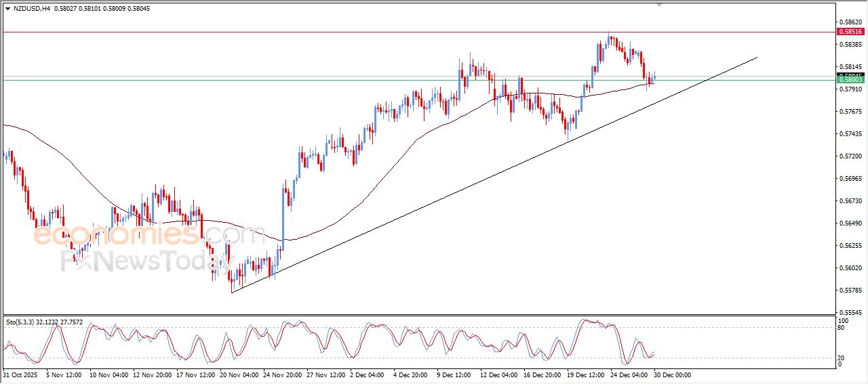Click the 0.58620 price axis label

tap(850, 22)
